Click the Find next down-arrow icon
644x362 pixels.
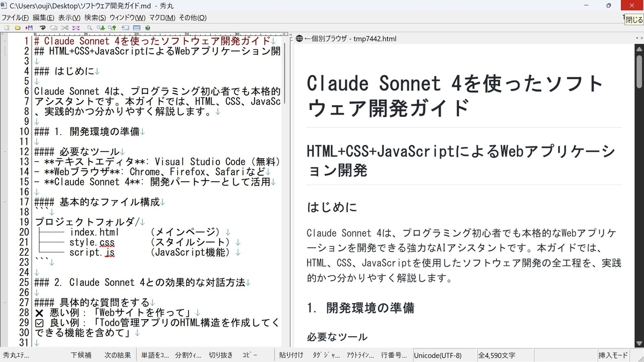click(100, 27)
